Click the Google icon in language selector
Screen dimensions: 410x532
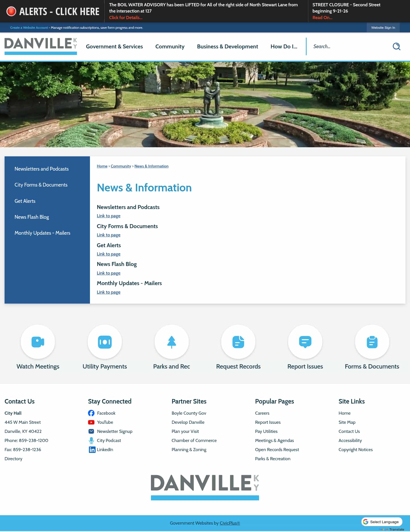366,522
